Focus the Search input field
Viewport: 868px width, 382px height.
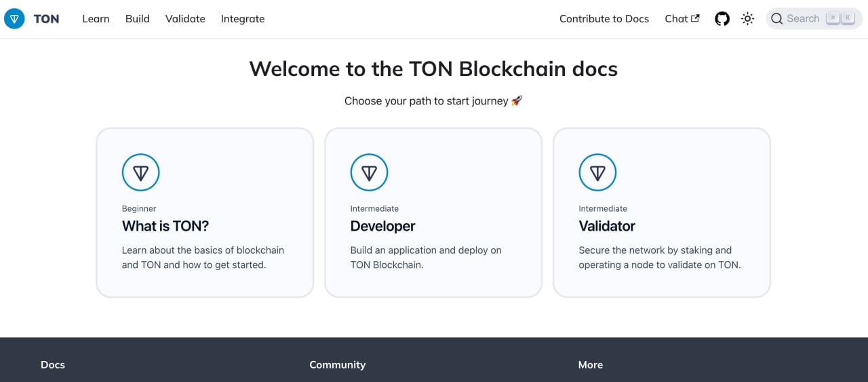[814, 19]
